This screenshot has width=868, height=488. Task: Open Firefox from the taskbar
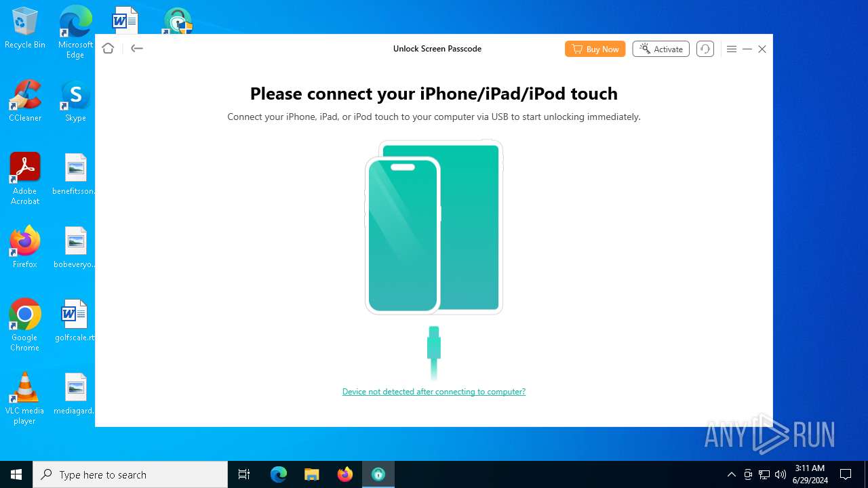click(x=345, y=474)
